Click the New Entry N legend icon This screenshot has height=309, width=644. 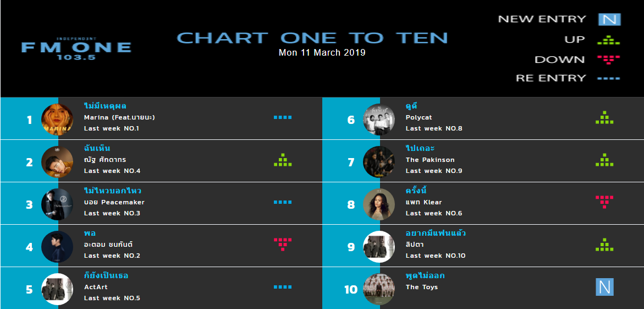[x=609, y=19]
